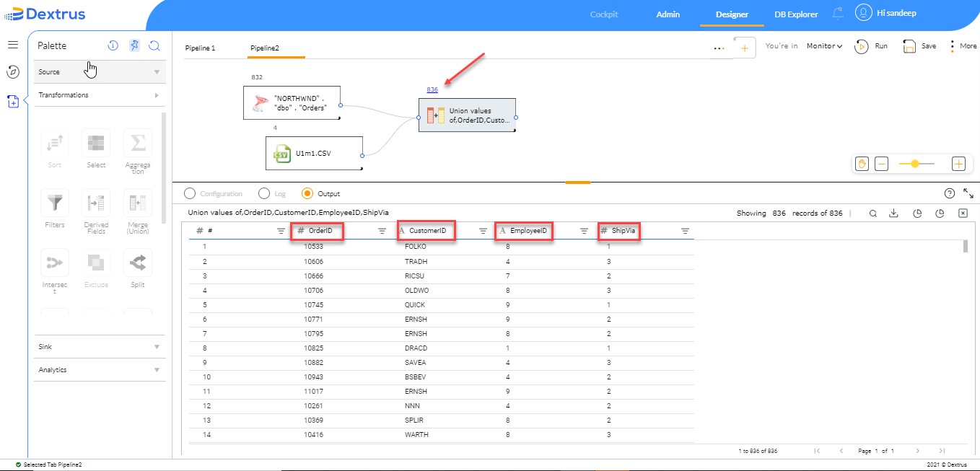Image resolution: width=980 pixels, height=471 pixels.
Task: Select the Split transformation icon
Action: coord(138,263)
